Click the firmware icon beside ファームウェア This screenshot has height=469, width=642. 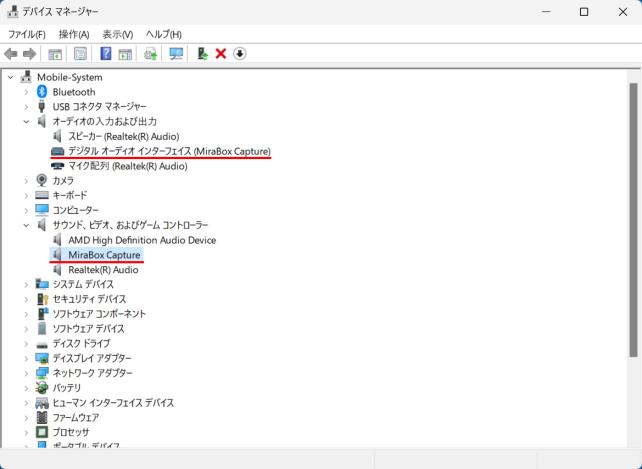pyautogui.click(x=42, y=417)
